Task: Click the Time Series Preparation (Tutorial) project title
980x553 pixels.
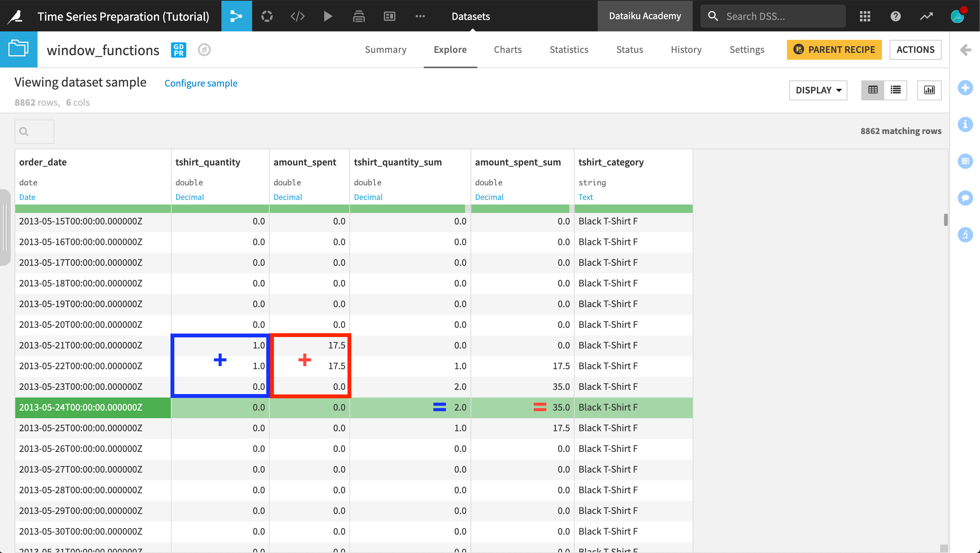Action: (x=123, y=16)
